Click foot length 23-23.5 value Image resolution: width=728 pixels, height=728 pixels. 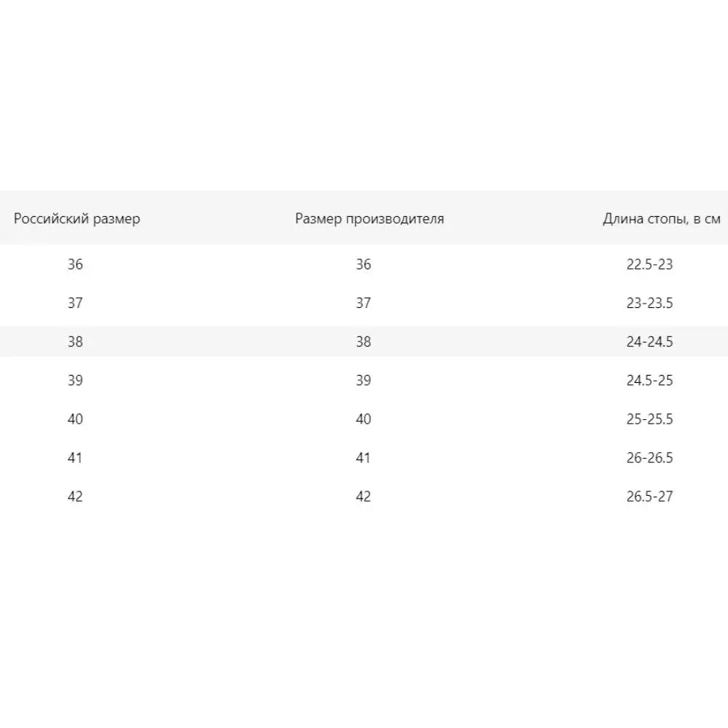click(649, 303)
